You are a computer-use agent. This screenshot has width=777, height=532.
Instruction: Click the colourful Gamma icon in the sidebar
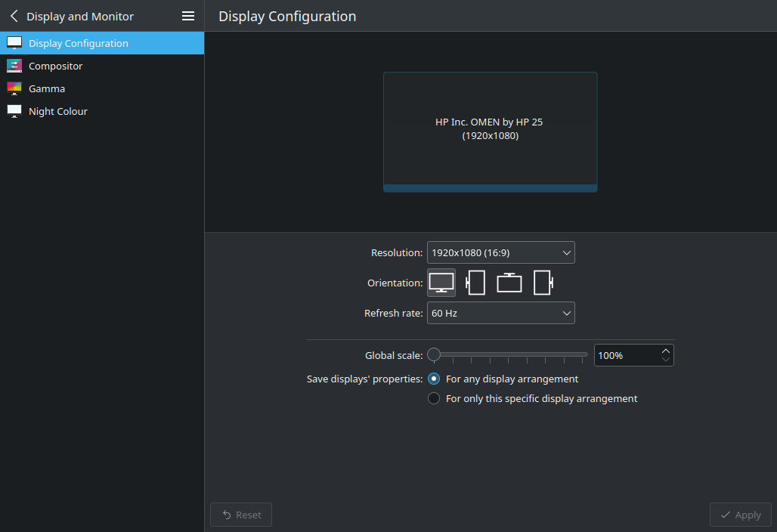click(14, 88)
